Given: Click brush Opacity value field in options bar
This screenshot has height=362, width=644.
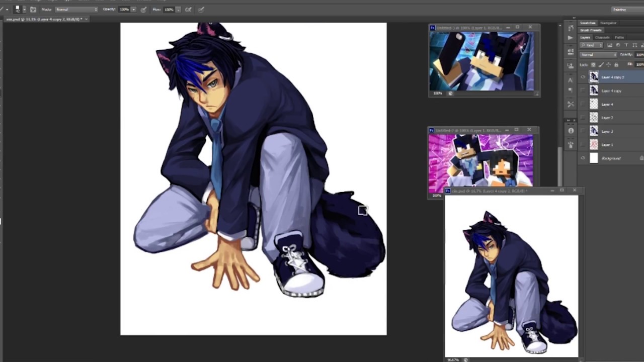Looking at the screenshot, I should pos(124,10).
